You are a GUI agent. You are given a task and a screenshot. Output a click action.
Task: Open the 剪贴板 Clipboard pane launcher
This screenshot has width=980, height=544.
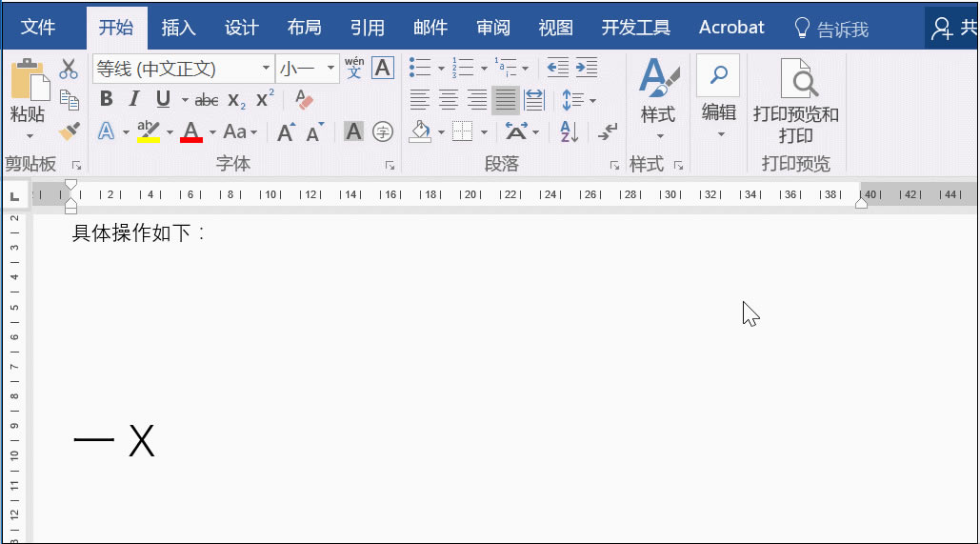pos(77,165)
